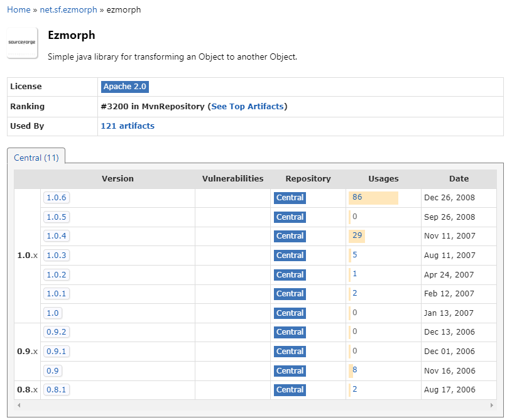Click the 0.9.x version group label
This screenshot has height=420, width=507.
click(x=27, y=351)
